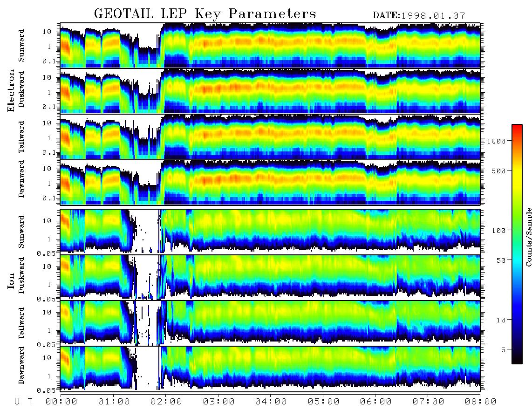
Task: Click the Ion Sunward spectrogram panel
Action: [270, 232]
